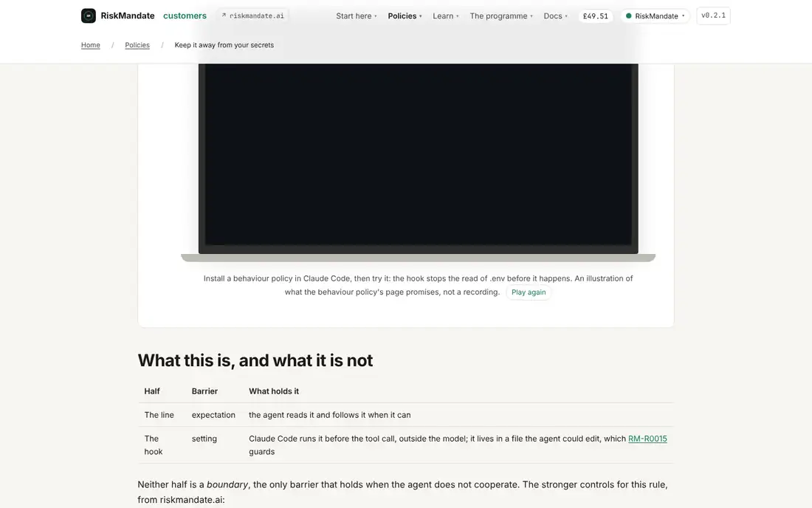This screenshot has width=812, height=508.
Task: Click the RiskMandate logo icon
Action: 89,16
